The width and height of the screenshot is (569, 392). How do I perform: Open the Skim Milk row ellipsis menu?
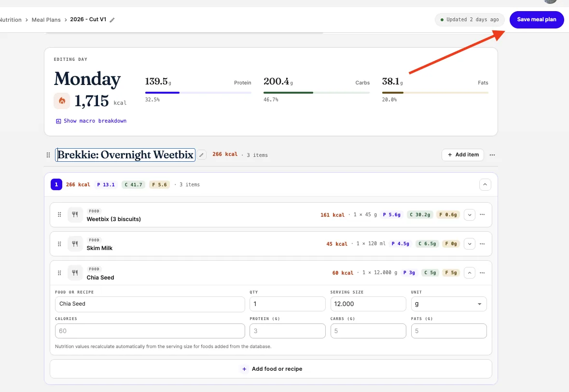pyautogui.click(x=482, y=244)
